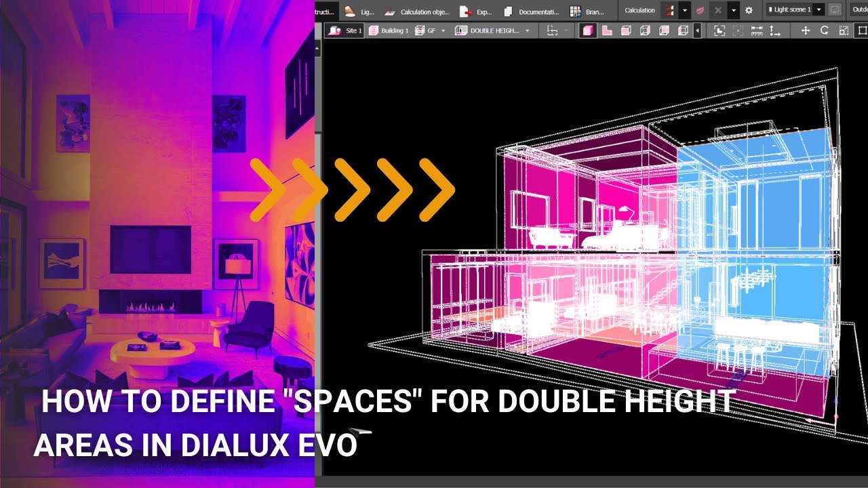Select the wireframe cube view with pink right face
Viewport: 868px width, 488px height.
pyautogui.click(x=645, y=30)
